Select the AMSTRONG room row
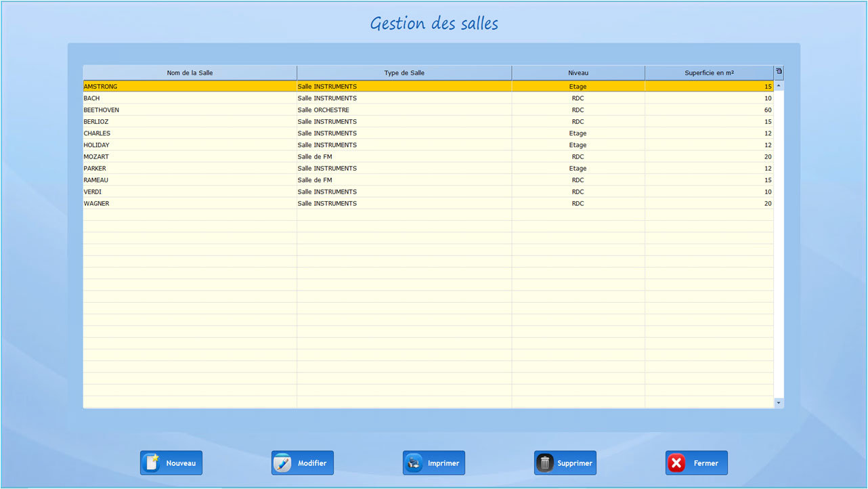This screenshot has height=489, width=868. [x=428, y=87]
